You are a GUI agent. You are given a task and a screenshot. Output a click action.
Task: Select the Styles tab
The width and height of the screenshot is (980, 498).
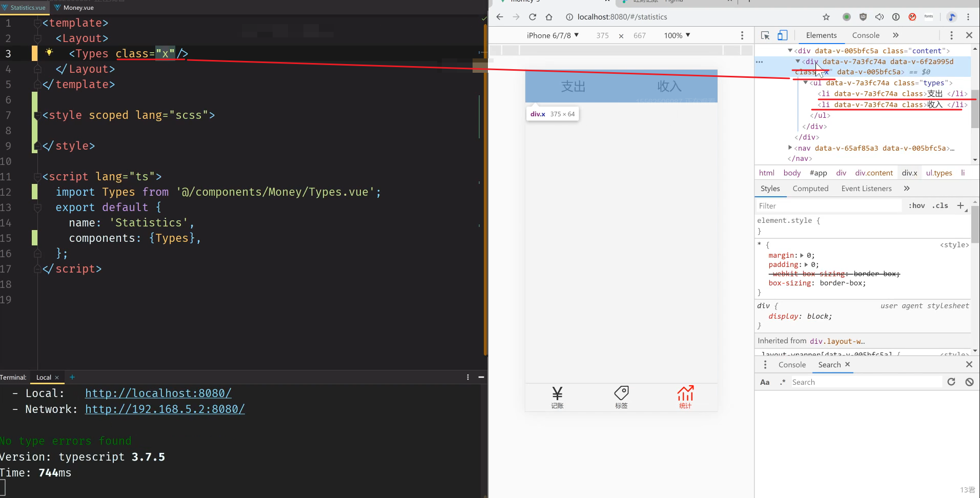tap(770, 189)
